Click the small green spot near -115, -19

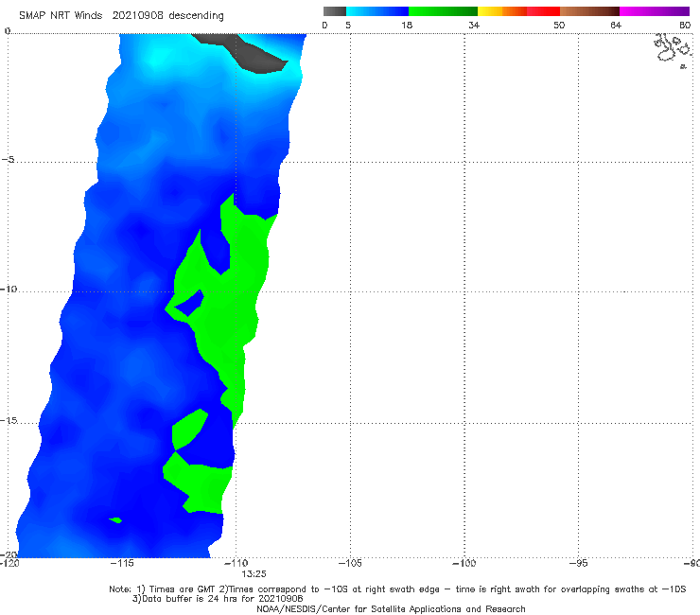(115, 519)
